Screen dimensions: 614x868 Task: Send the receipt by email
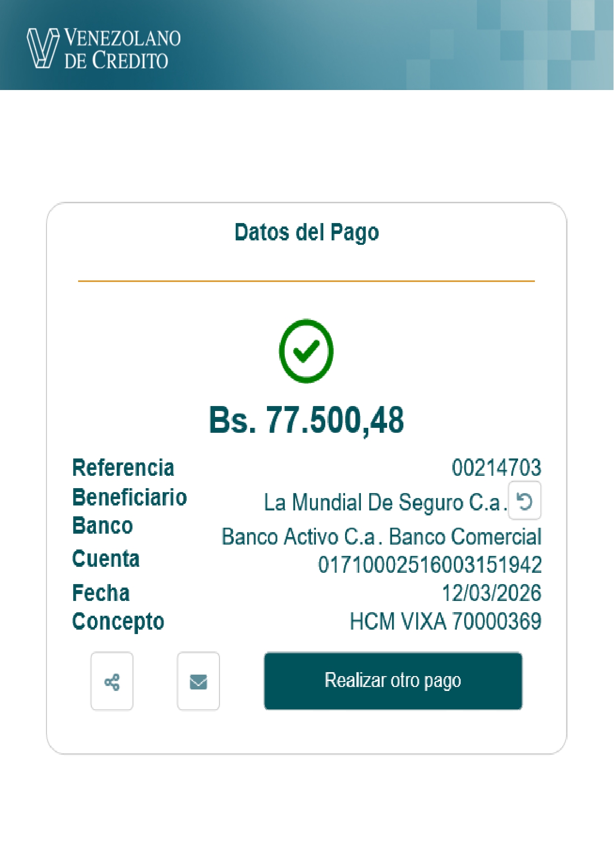coord(198,682)
